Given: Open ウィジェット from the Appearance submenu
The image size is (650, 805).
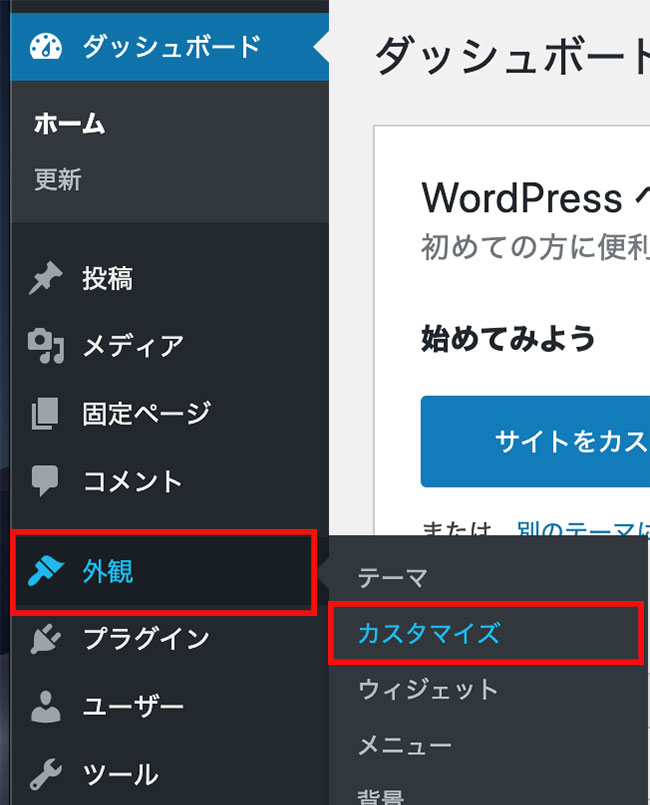Looking at the screenshot, I should 428,689.
